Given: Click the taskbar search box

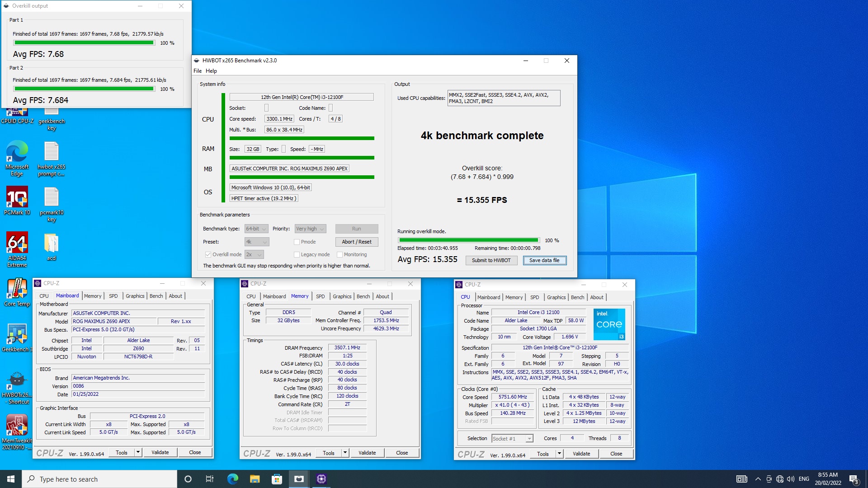Looking at the screenshot, I should click(99, 479).
